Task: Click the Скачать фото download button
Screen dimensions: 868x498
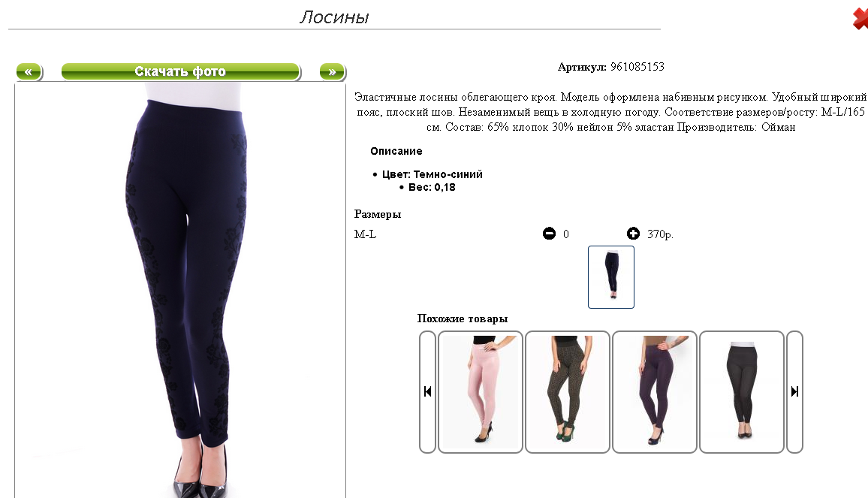Action: (181, 71)
